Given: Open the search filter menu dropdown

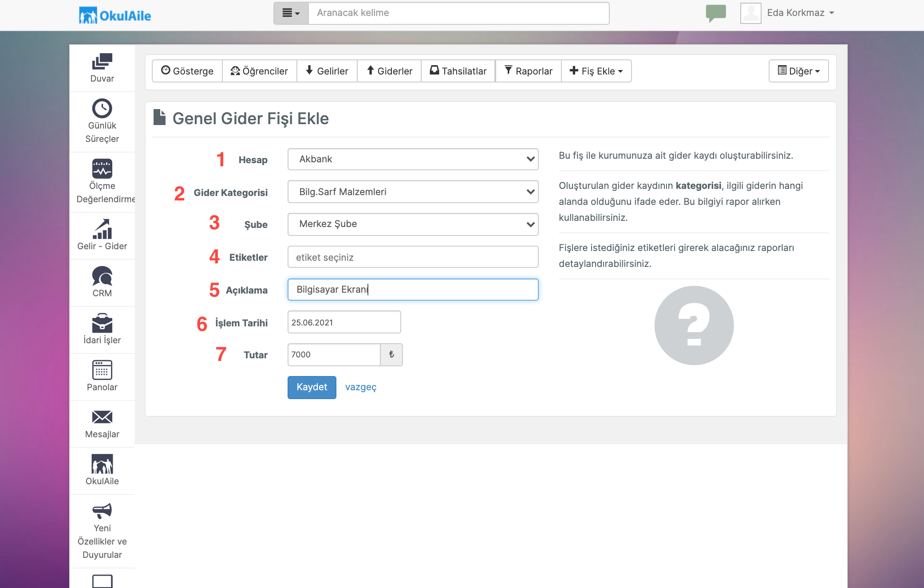Looking at the screenshot, I should (291, 13).
